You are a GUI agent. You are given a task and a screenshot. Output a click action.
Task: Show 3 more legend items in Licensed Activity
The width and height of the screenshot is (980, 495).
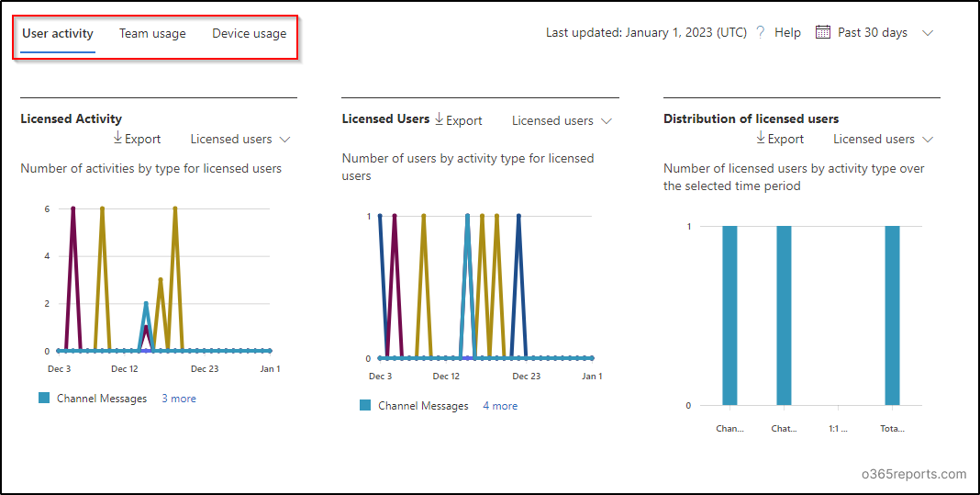coord(179,398)
